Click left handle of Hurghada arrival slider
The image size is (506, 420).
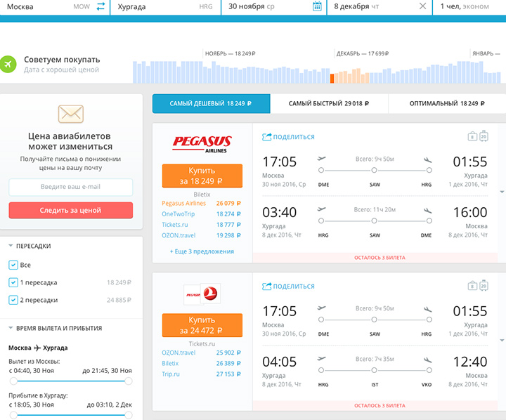pyautogui.click(x=13, y=415)
